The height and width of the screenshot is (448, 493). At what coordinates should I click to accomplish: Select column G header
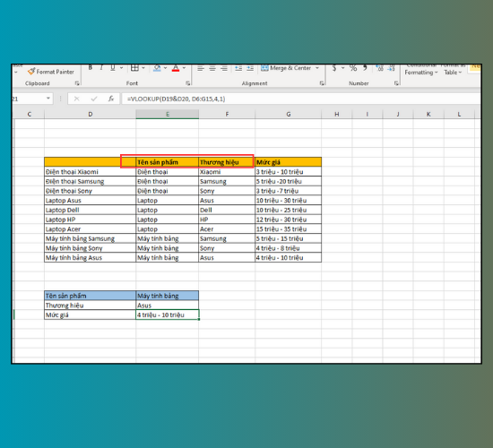coord(289,114)
